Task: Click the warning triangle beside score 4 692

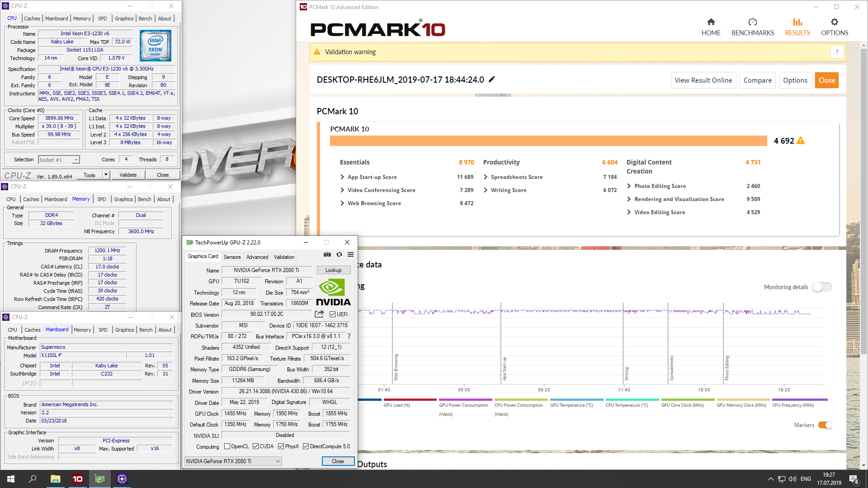Action: click(x=801, y=141)
